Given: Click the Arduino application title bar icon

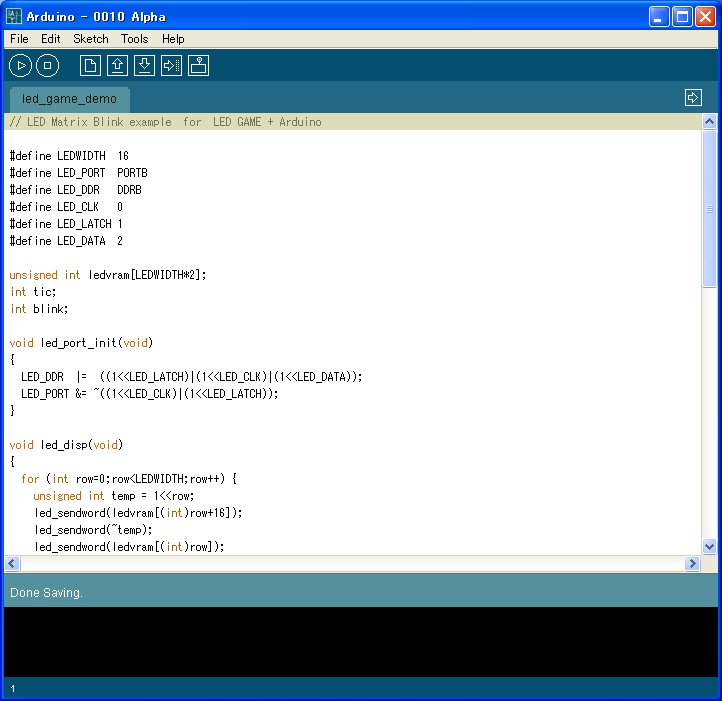Looking at the screenshot, I should pos(14,17).
